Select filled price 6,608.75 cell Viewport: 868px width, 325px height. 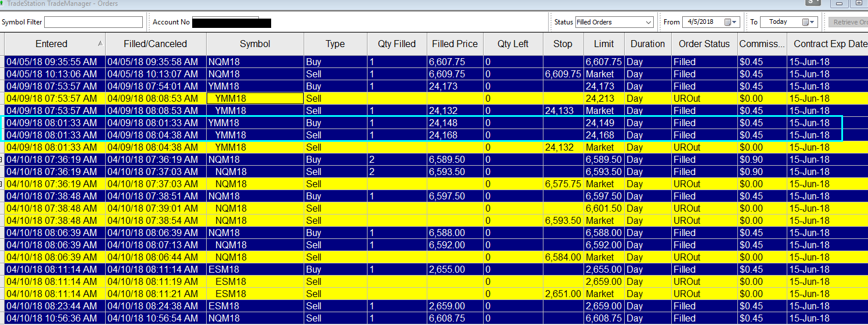click(455, 318)
